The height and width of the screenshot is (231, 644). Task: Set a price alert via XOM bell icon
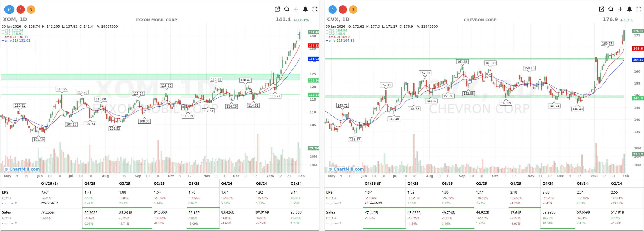(x=305, y=9)
